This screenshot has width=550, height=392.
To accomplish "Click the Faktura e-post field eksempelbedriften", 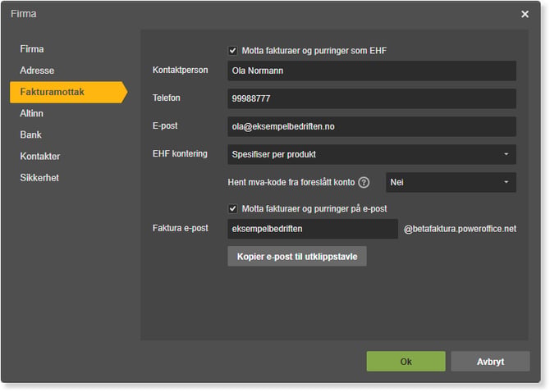I will [x=313, y=229].
